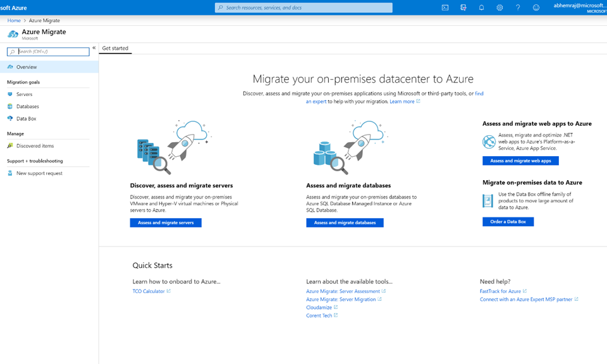
Task: Click the feedback smiley icon
Action: pyautogui.click(x=536, y=8)
